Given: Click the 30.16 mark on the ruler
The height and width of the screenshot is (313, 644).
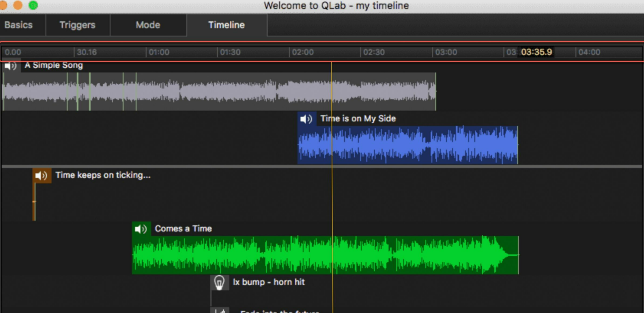Looking at the screenshot, I should [x=87, y=52].
